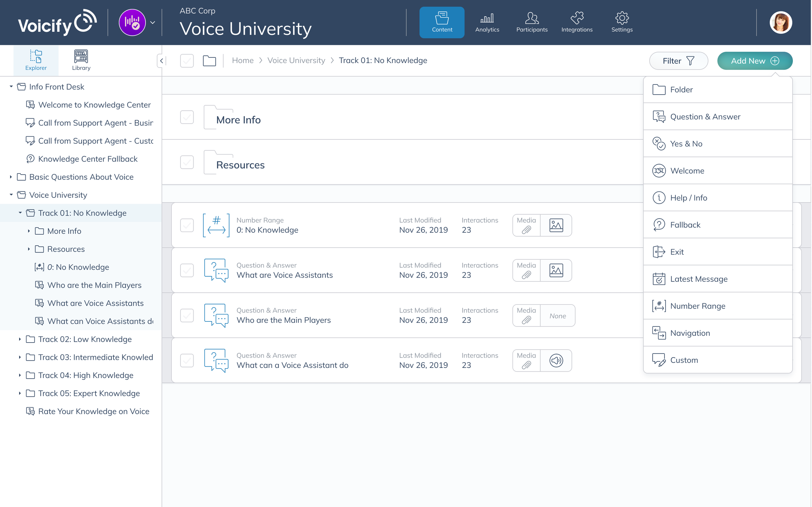Select Yes & No in Add New menu

686,144
